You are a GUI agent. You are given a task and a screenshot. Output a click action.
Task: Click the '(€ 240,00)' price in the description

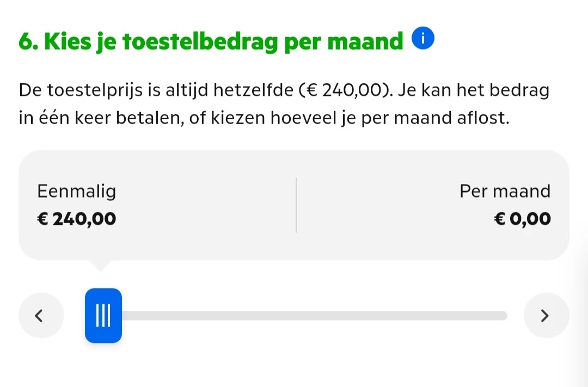345,90
